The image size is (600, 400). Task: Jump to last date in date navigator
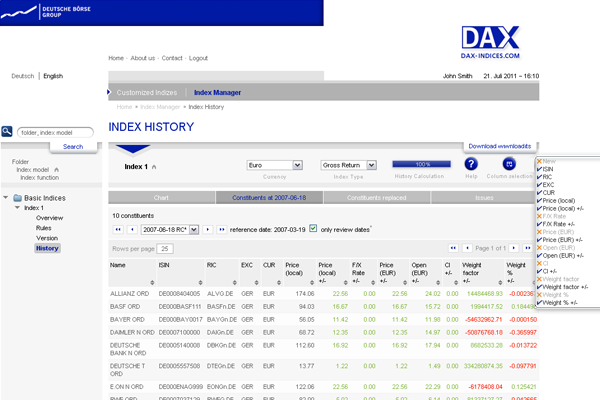[222, 230]
